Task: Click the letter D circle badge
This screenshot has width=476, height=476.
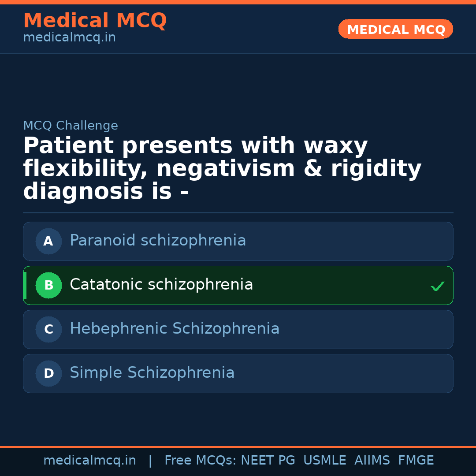Action: tap(48, 373)
